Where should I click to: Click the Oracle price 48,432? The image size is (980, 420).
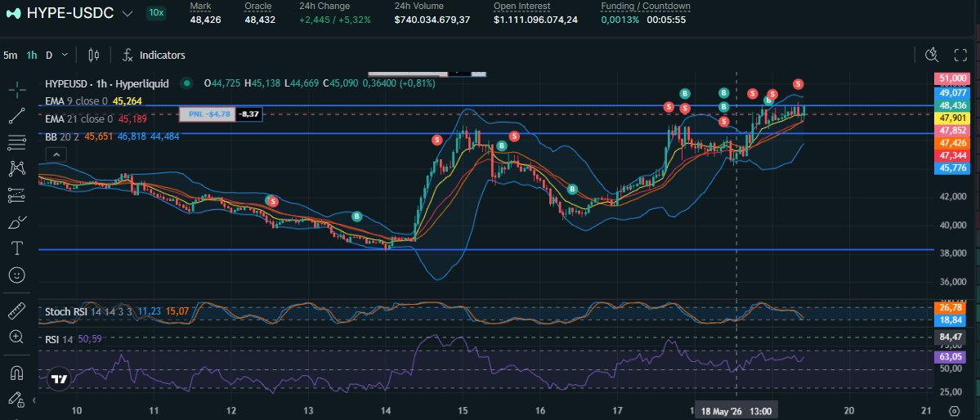coord(260,20)
